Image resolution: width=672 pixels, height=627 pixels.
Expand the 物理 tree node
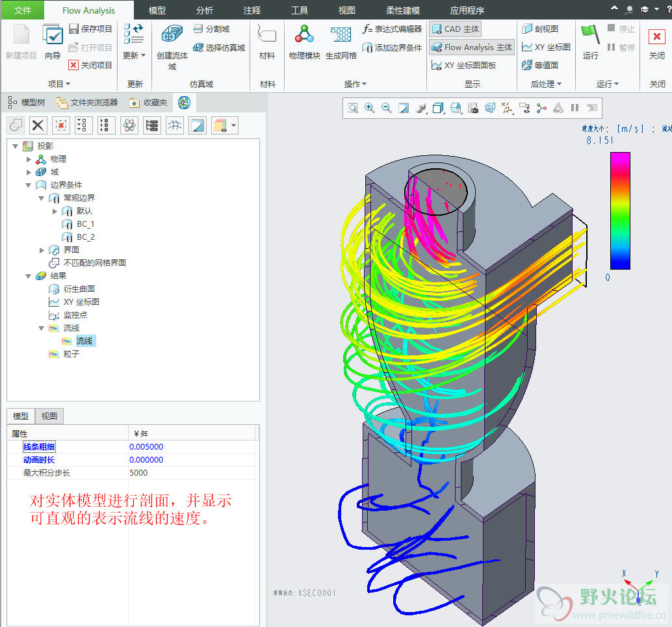tap(29, 159)
